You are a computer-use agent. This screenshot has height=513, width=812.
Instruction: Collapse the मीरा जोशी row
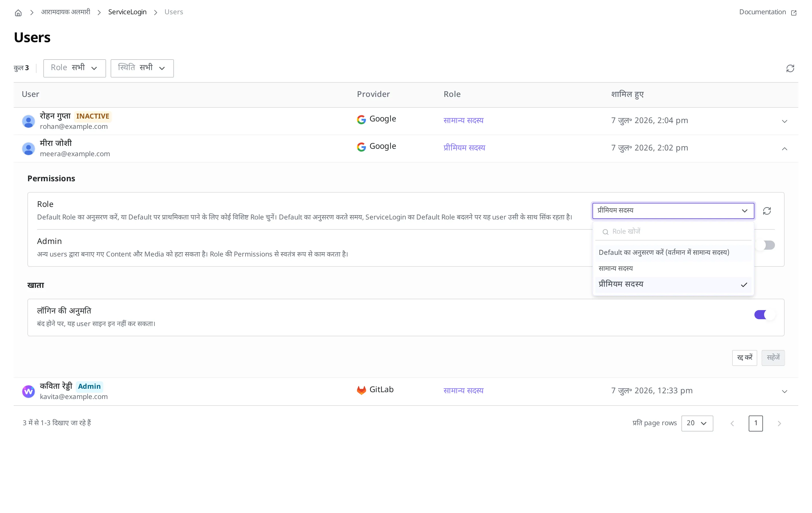click(784, 149)
